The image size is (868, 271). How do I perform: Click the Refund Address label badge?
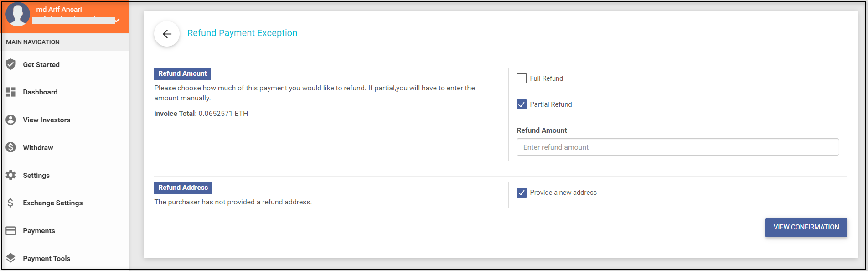tap(183, 188)
